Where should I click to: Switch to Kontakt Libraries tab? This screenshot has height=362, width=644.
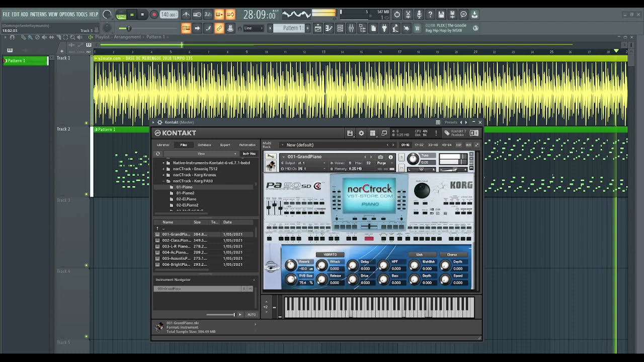tap(163, 145)
